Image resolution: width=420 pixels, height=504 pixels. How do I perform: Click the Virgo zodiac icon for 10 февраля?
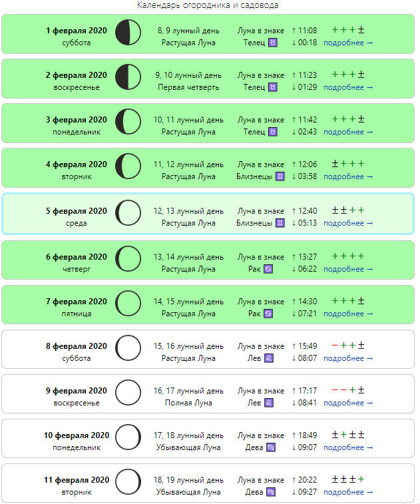[x=271, y=447]
